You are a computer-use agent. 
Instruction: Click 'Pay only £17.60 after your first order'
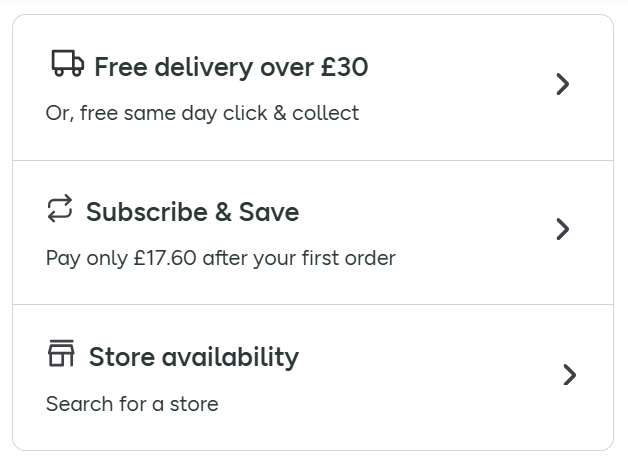pyautogui.click(x=220, y=258)
